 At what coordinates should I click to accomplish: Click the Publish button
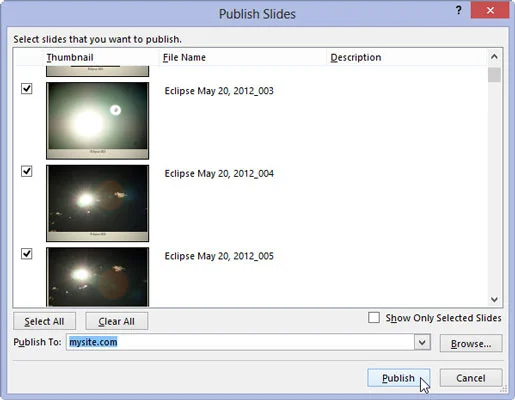(399, 378)
